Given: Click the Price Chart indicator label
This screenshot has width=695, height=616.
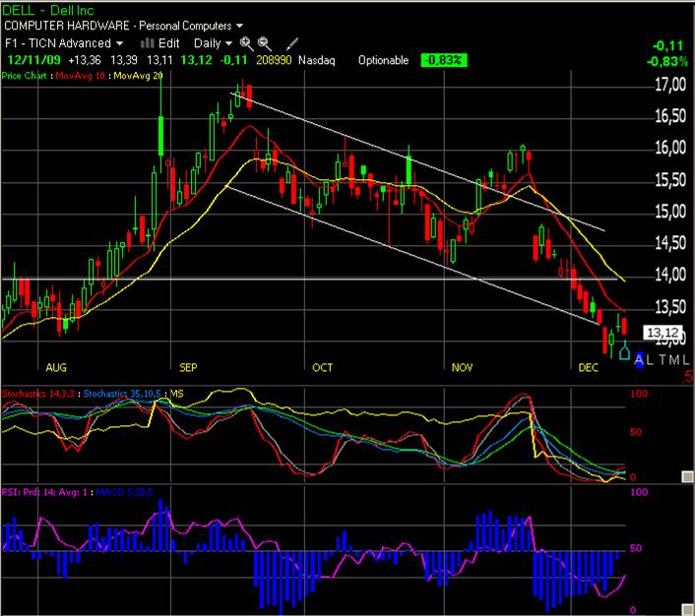Looking at the screenshot, I should [x=25, y=76].
